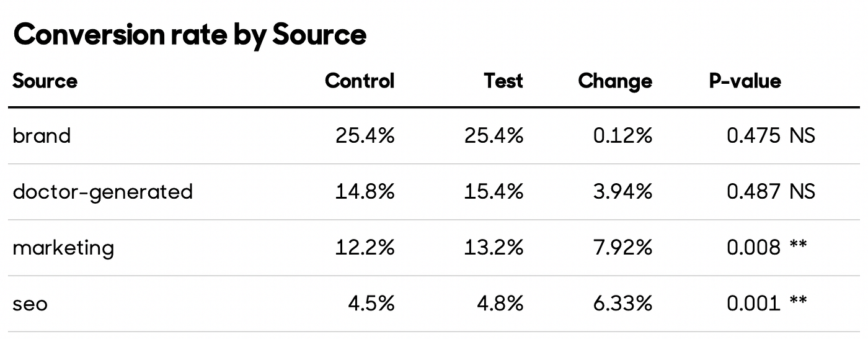Click seo change value 6.33%
Viewport: 868px width, 339px height.
coord(622,304)
